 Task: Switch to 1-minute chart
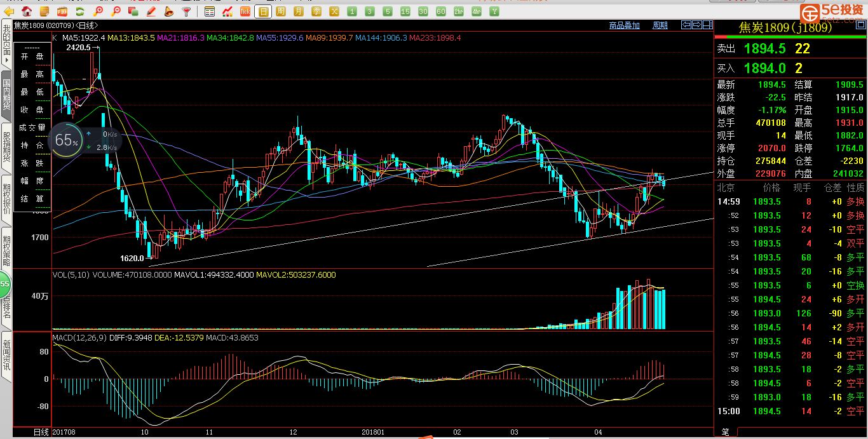(352, 11)
